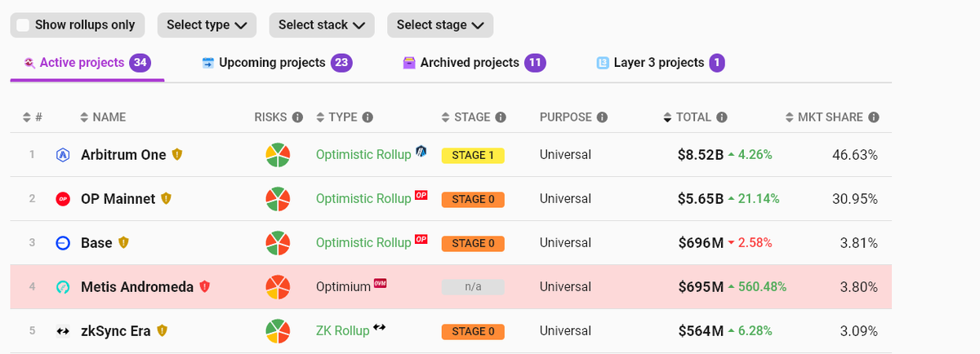Click the yellow shield beside zkSync Era
Viewport: 980px width, 354px height.
(x=163, y=330)
